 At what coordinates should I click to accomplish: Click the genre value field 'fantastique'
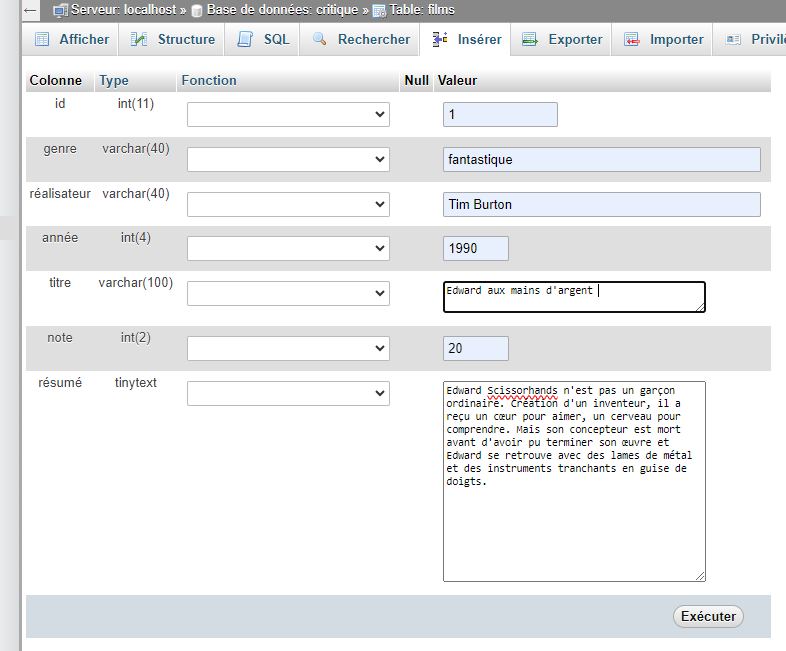point(602,159)
